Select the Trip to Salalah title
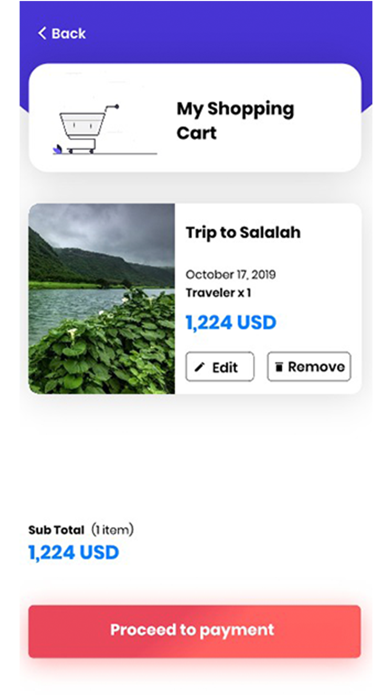Screen dimensions: 392x696 (x=243, y=232)
